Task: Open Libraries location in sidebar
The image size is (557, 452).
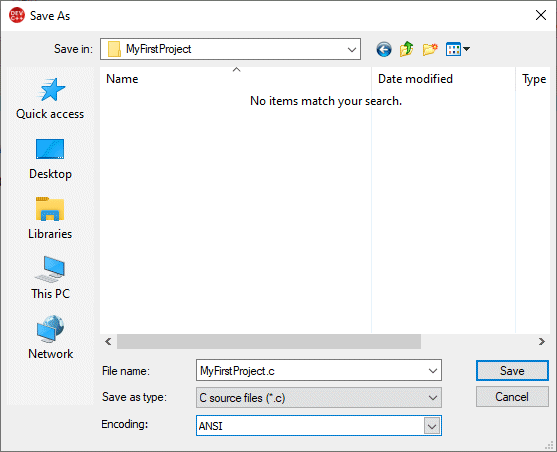Action: pyautogui.click(x=50, y=219)
